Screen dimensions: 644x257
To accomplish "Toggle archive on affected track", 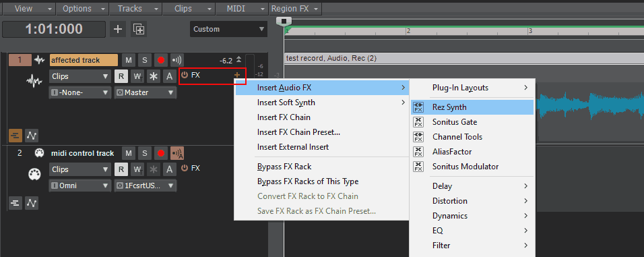I will point(169,76).
